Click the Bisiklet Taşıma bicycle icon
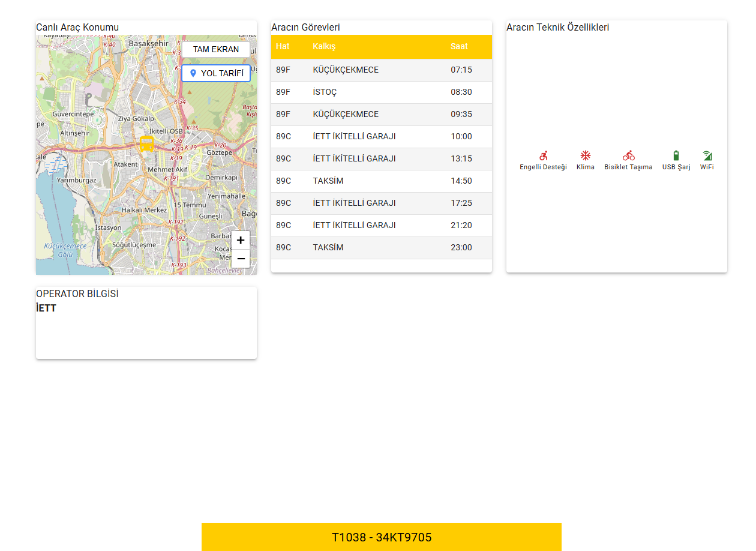 628,155
